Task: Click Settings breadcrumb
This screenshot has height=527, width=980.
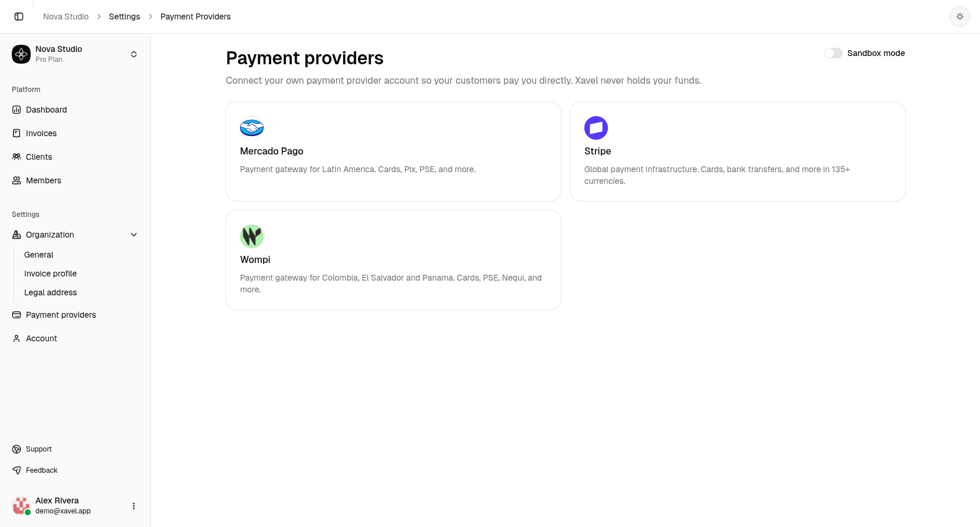Action: coord(124,17)
